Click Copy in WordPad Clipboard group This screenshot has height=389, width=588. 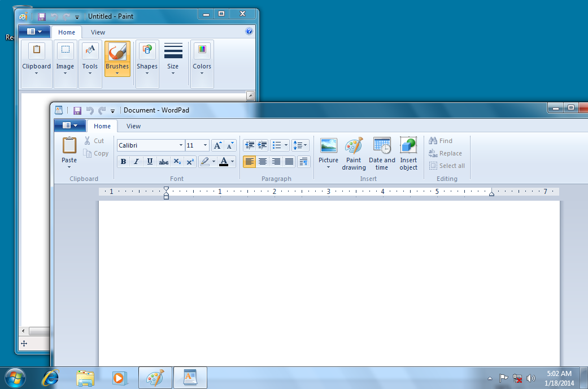[x=96, y=153]
